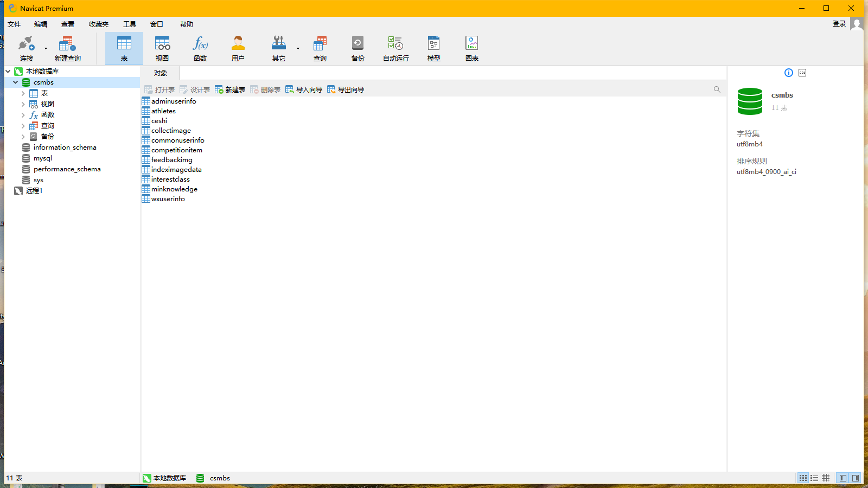Click the 删除表 (Delete Table) button
Viewport: 868px width, 488px height.
click(265, 90)
